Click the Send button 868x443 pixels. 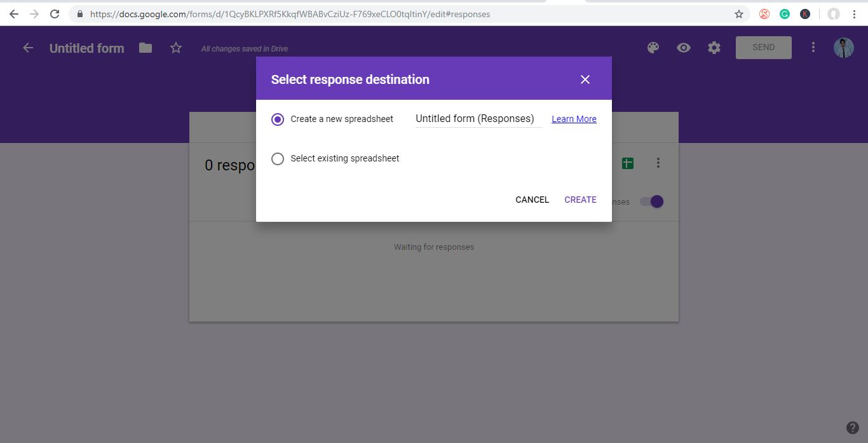click(x=763, y=48)
